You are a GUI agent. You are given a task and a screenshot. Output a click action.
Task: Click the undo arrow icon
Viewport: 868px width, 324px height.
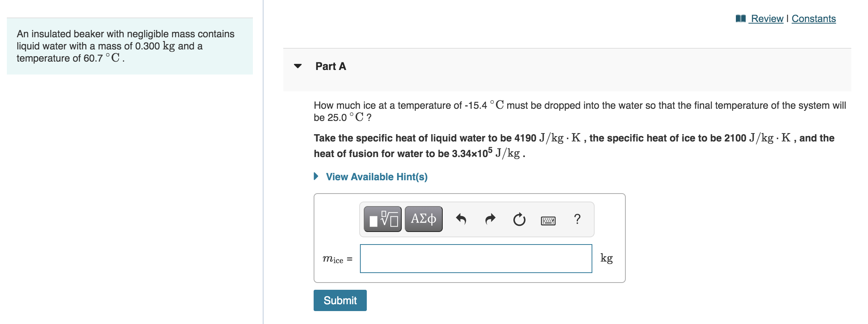coord(461,219)
